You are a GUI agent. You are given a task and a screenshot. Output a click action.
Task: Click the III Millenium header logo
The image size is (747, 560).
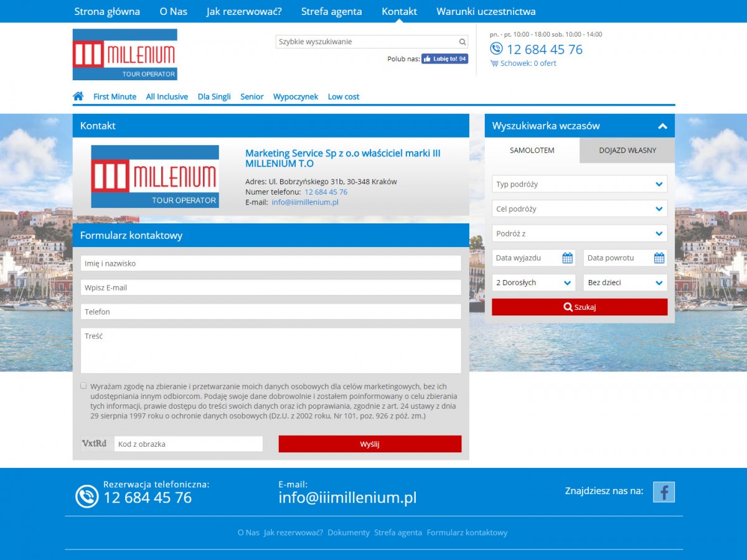tap(125, 54)
